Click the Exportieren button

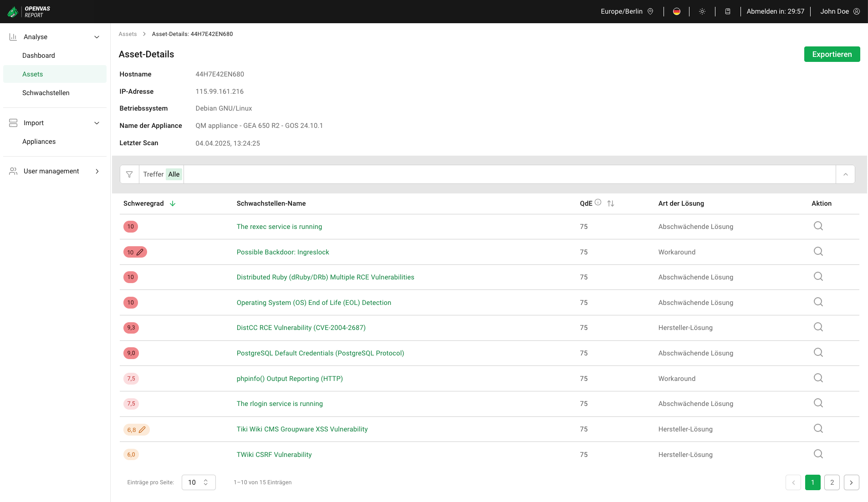pyautogui.click(x=832, y=54)
